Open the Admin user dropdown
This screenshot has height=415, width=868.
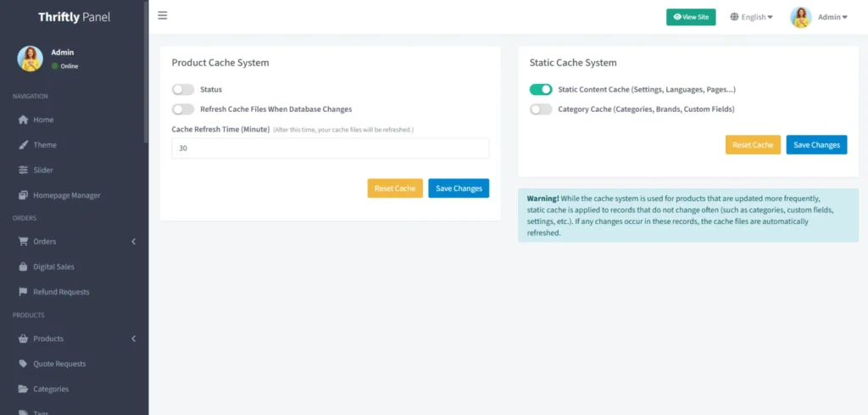tap(821, 17)
